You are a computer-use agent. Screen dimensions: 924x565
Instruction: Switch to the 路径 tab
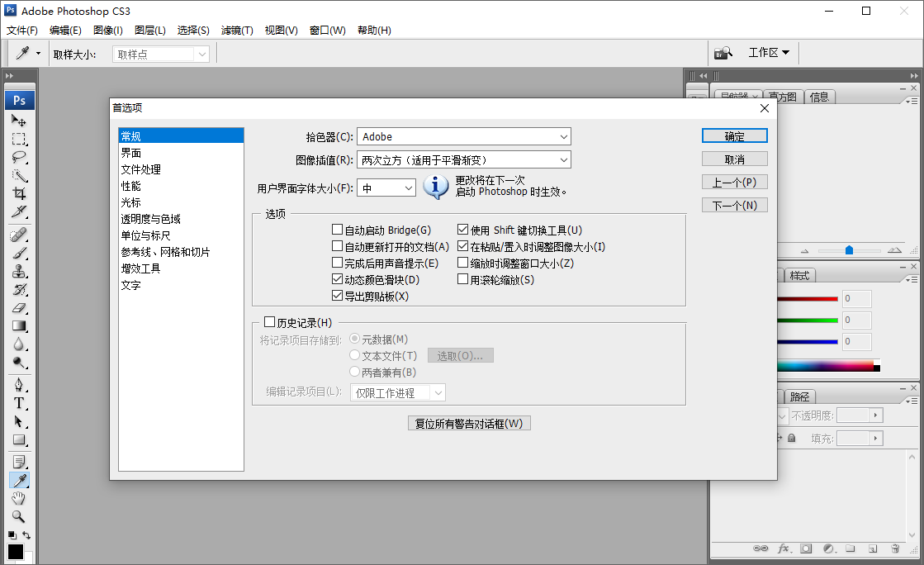(798, 396)
